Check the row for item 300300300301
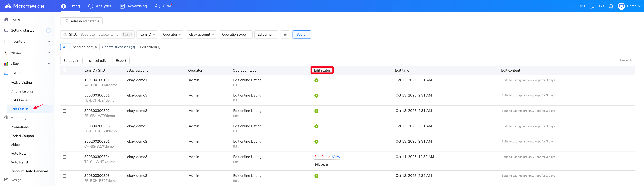 [x=65, y=96]
